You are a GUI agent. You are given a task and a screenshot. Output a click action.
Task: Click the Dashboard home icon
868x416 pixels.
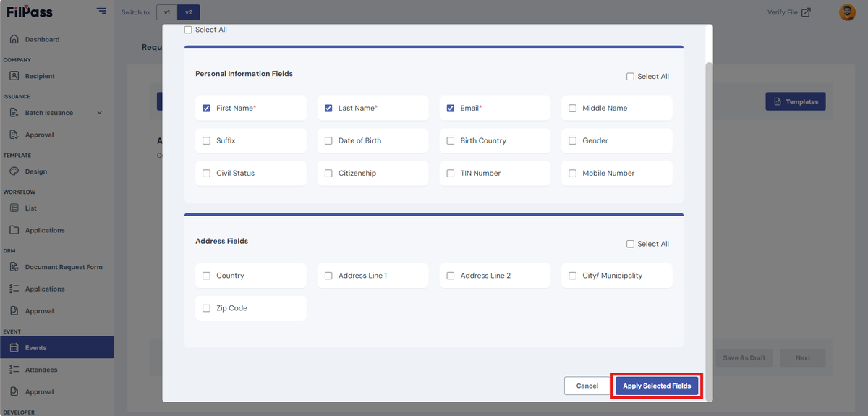point(14,39)
